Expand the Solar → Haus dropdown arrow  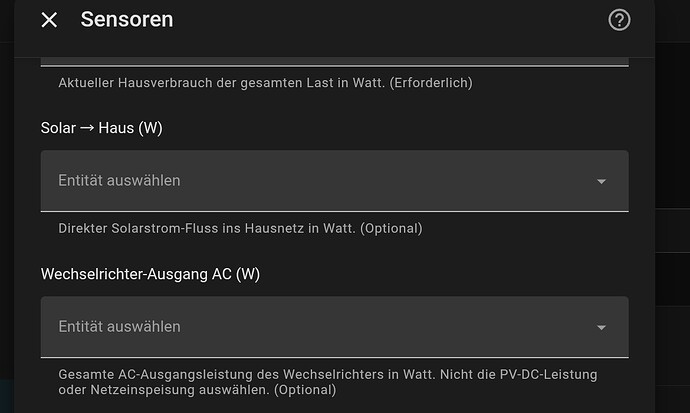[601, 181]
